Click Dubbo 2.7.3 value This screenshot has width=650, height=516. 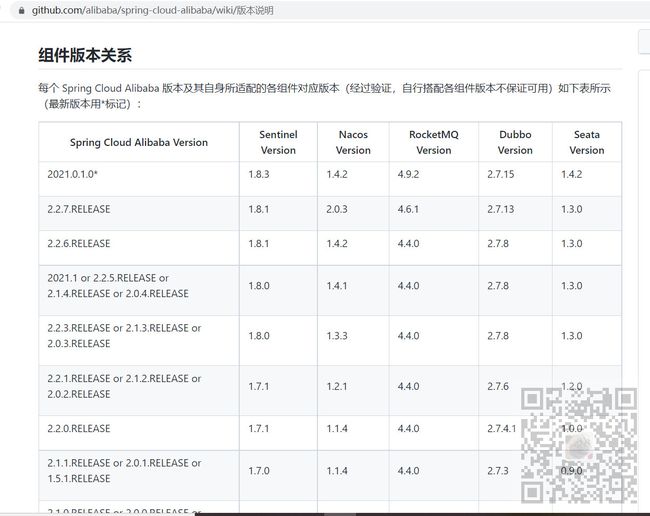(498, 471)
